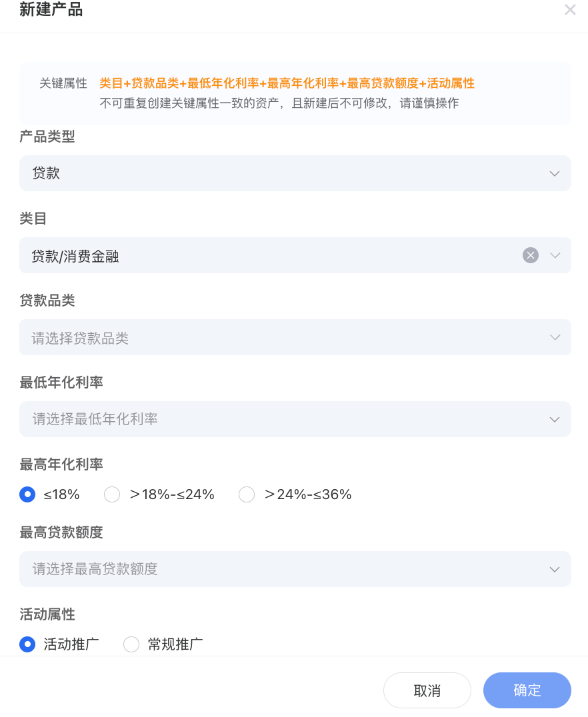The image size is (588, 717).
Task: Click the 最高贷款额度 chevron arrow
Action: pos(555,569)
